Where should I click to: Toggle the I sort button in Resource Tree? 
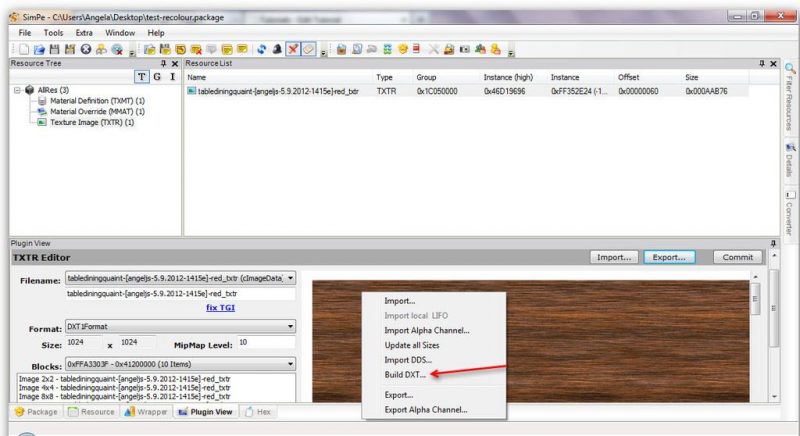(x=172, y=77)
